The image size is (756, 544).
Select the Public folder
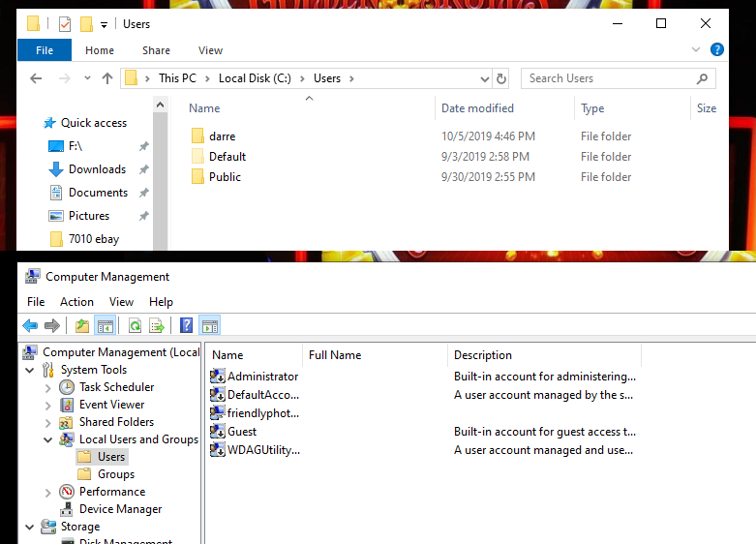(x=216, y=177)
